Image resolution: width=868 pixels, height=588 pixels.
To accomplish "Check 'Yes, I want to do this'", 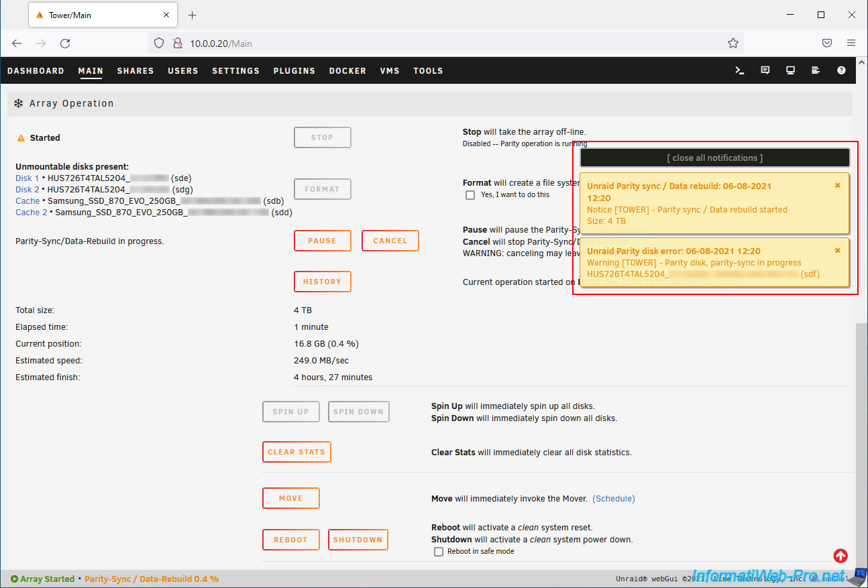I will [x=470, y=195].
